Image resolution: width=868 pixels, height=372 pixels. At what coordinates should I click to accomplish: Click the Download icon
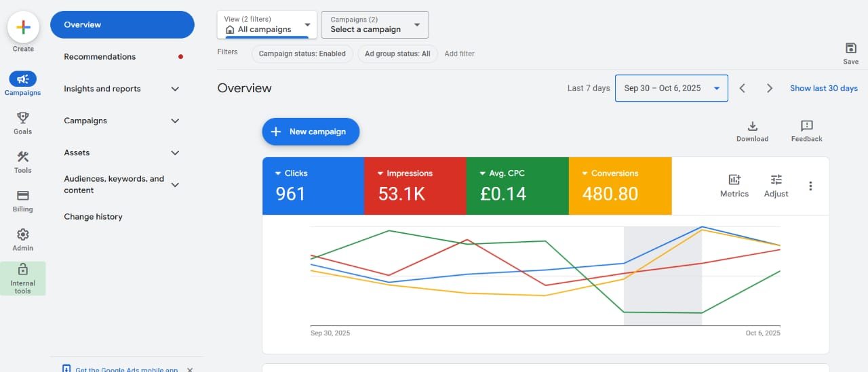coord(752,127)
